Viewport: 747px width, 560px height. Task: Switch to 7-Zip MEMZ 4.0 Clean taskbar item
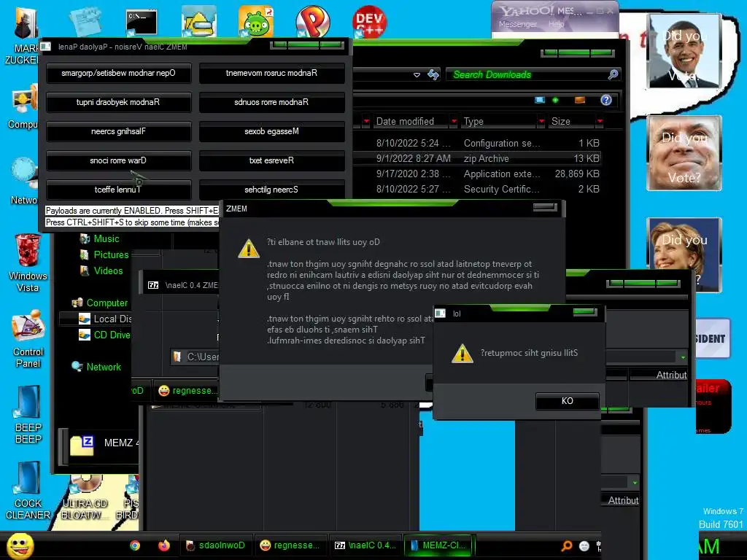pyautogui.click(x=365, y=545)
